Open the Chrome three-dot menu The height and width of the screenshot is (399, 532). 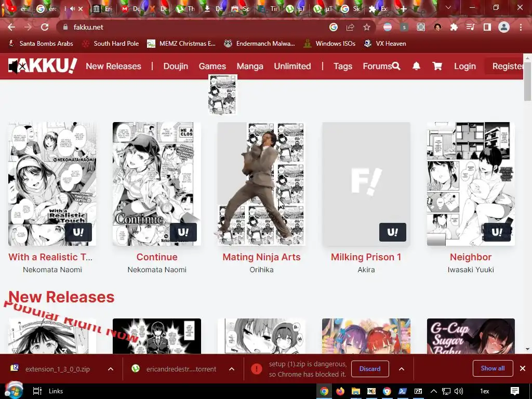coord(521,27)
